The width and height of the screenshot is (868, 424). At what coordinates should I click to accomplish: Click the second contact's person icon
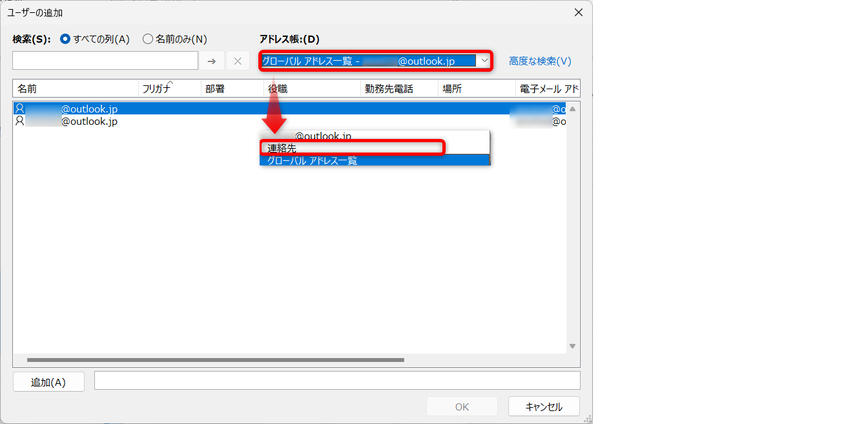click(19, 121)
